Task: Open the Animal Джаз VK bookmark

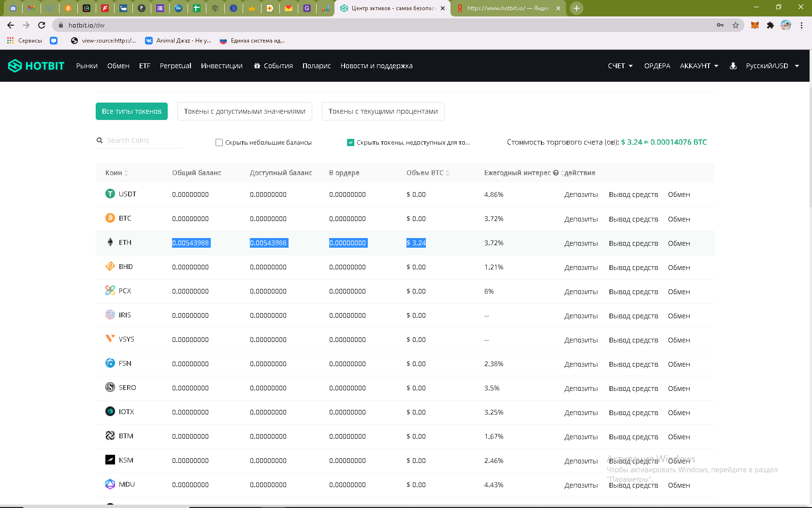Action: (178, 41)
